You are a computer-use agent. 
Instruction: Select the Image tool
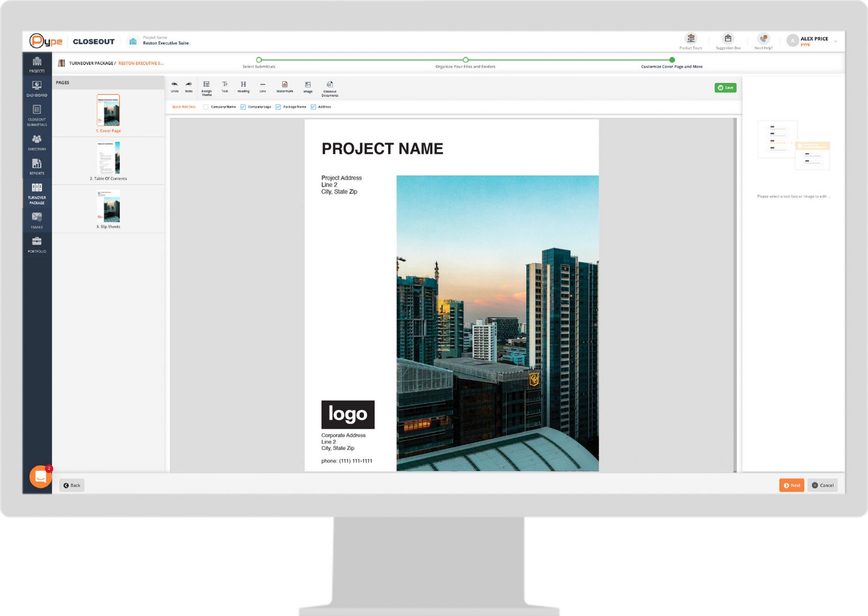tap(308, 85)
